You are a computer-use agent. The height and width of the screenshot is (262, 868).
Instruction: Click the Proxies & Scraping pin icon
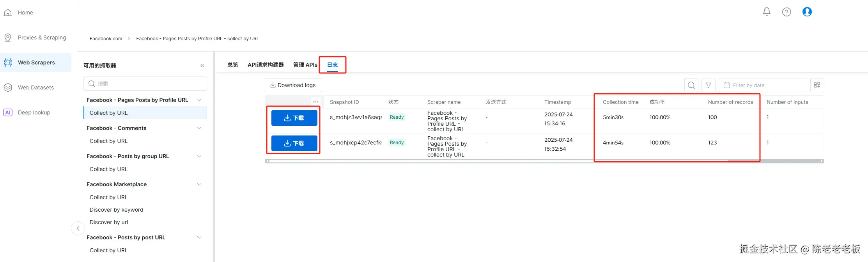point(8,37)
